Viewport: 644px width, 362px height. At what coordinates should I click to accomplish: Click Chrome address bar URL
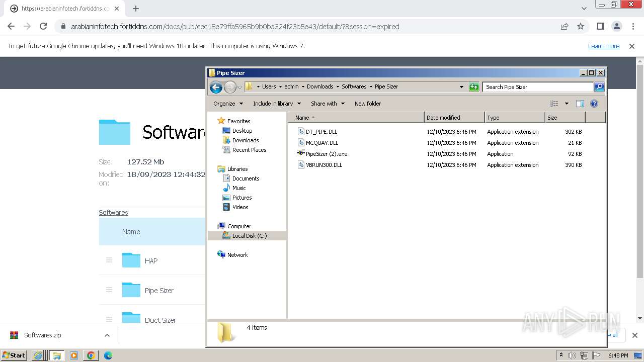pyautogui.click(x=235, y=27)
